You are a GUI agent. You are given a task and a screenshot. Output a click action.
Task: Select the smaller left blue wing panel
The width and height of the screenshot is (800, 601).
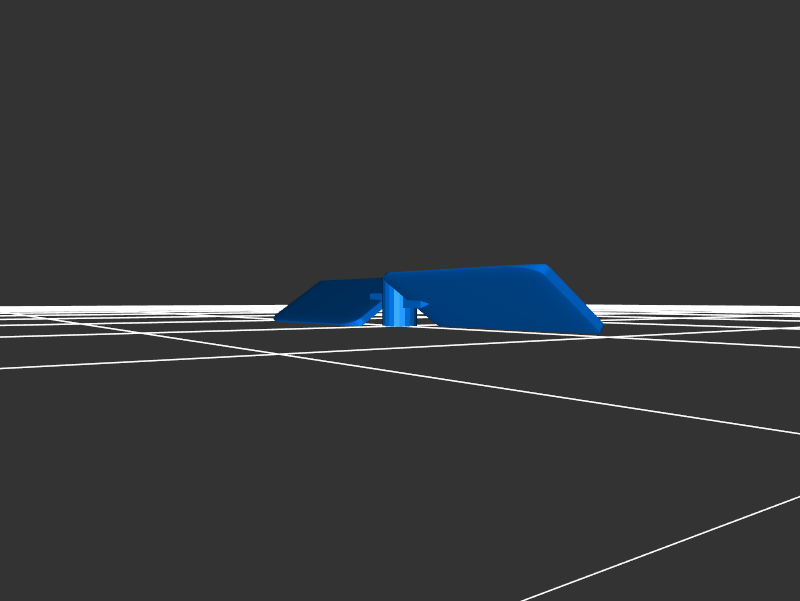[325, 302]
